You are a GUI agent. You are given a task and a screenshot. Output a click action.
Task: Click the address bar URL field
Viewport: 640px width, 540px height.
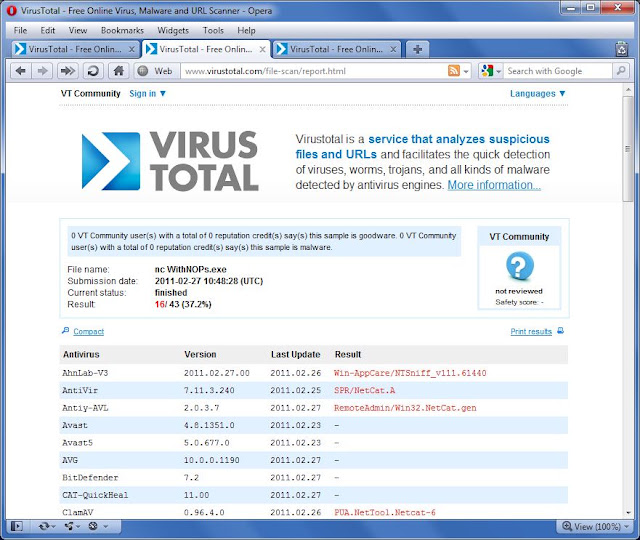click(x=314, y=71)
